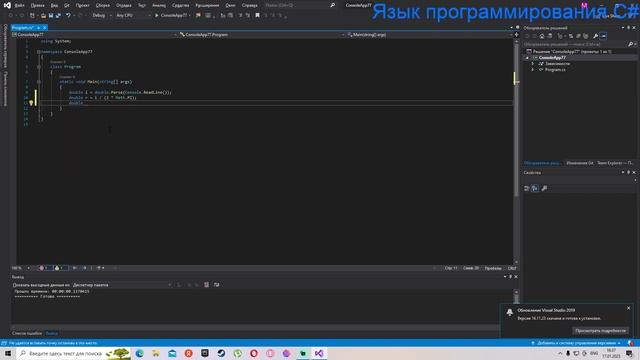This screenshot has width=640, height=360.
Task: Click the search magnifier icon in title bar
Action: 332,5
